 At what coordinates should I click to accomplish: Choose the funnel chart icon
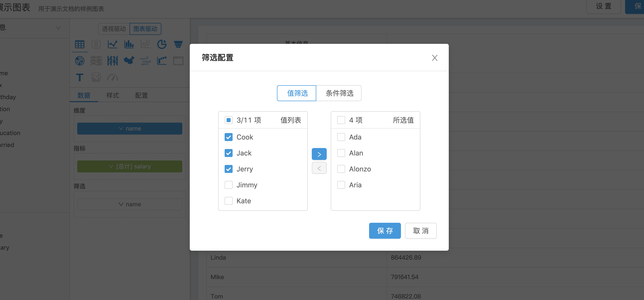click(x=178, y=45)
